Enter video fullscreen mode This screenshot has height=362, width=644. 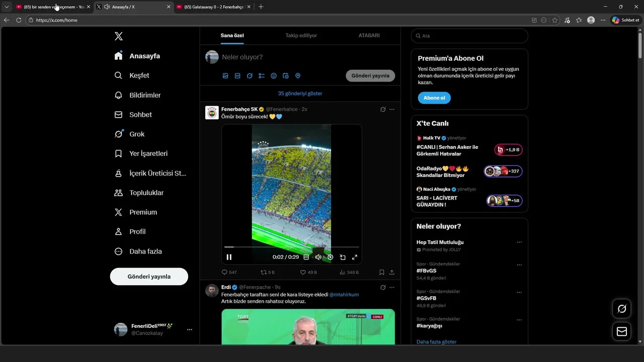click(x=355, y=257)
